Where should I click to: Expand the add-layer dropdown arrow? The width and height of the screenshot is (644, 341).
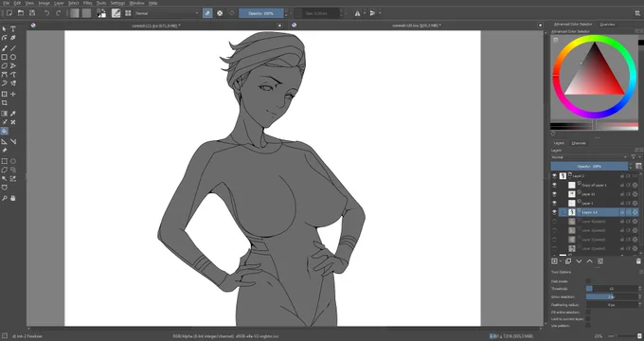(x=561, y=261)
